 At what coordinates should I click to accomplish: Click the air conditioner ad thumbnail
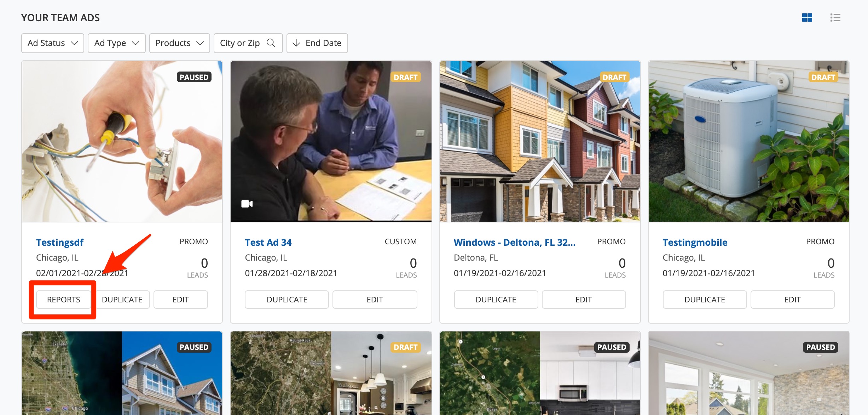tap(748, 142)
